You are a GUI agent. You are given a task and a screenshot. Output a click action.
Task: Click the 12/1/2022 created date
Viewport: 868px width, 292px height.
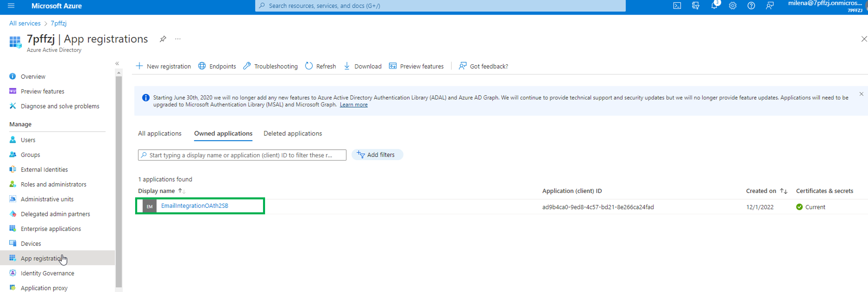[x=760, y=207]
